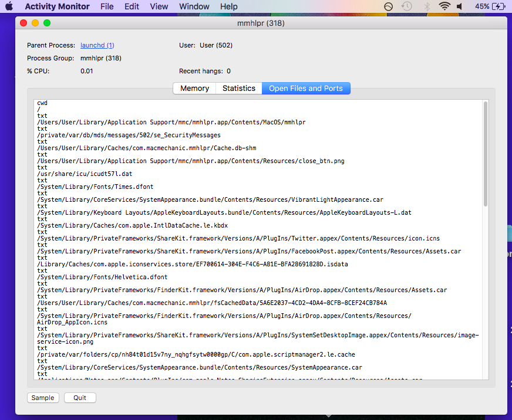Viewport: 512px width, 420px height.
Task: Click the mmhlpr (318) process group value
Action: coord(101,58)
